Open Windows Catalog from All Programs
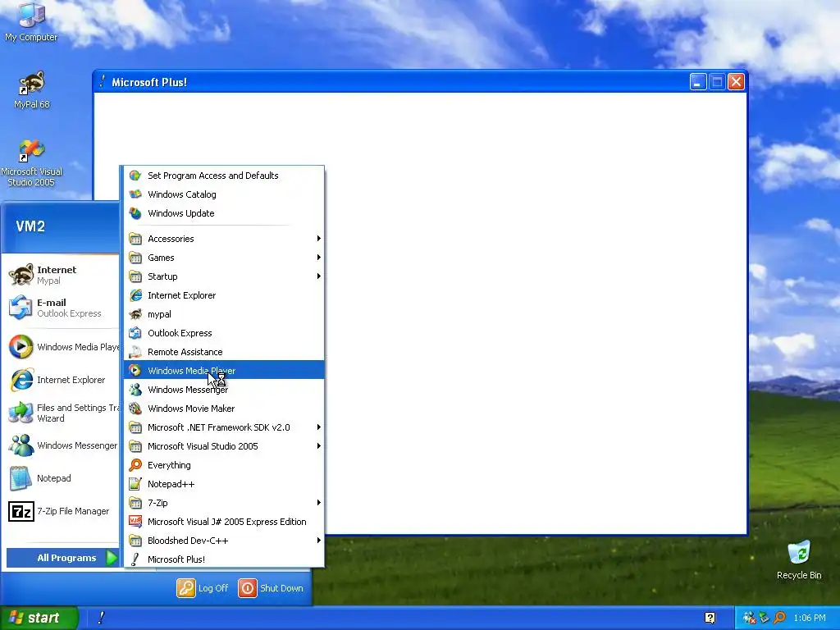Image resolution: width=840 pixels, height=630 pixels. pos(224,194)
